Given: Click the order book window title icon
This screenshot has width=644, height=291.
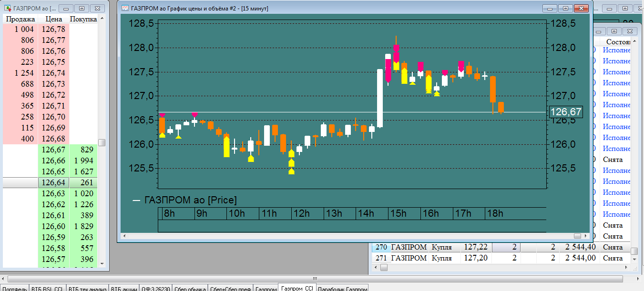Looking at the screenshot, I should [x=7, y=8].
